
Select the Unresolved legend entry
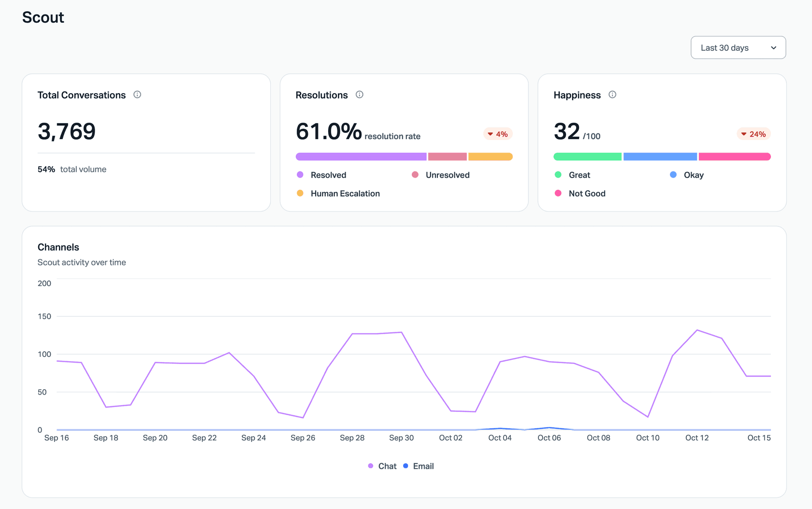[x=440, y=175]
